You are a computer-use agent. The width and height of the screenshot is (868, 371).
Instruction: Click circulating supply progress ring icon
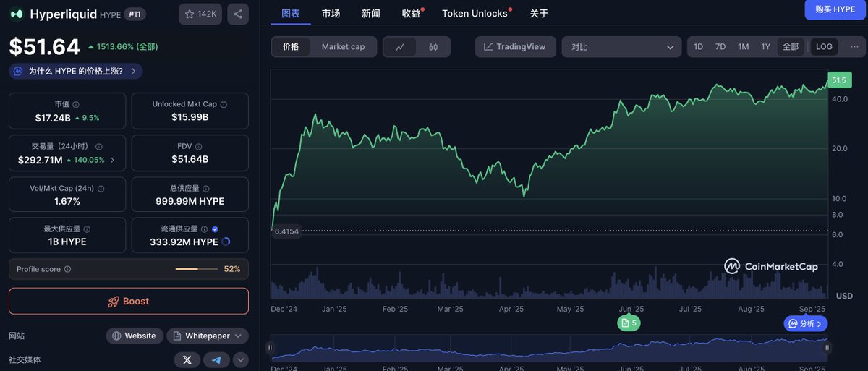click(226, 242)
